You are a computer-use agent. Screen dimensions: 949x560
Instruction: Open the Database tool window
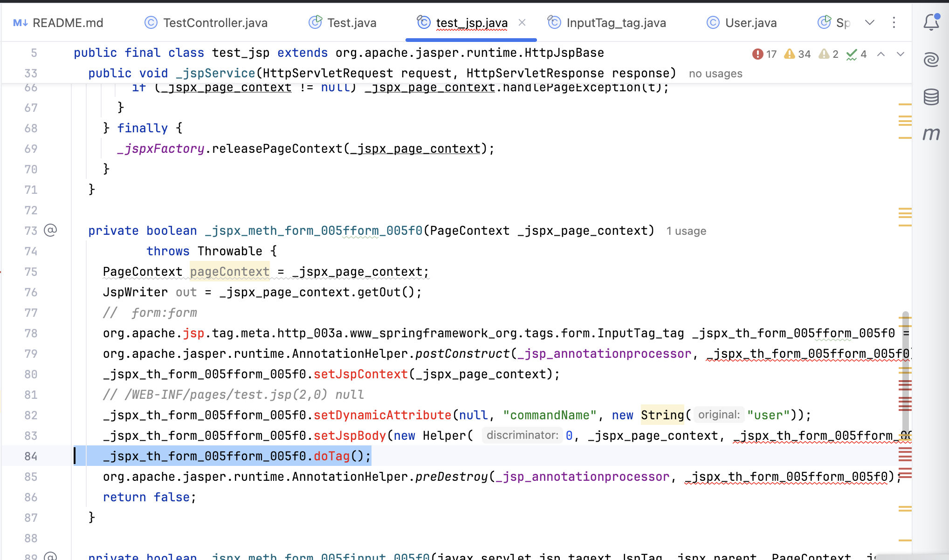pos(931,97)
